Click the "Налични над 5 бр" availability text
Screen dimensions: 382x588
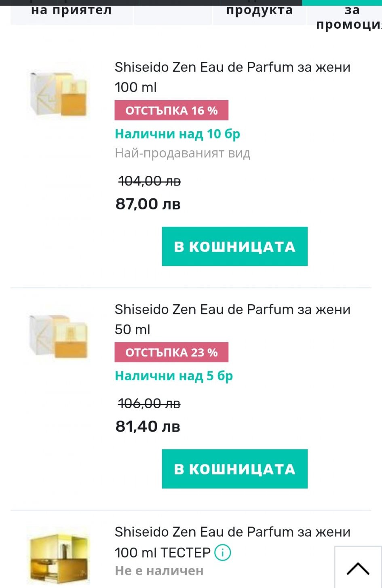tap(174, 376)
